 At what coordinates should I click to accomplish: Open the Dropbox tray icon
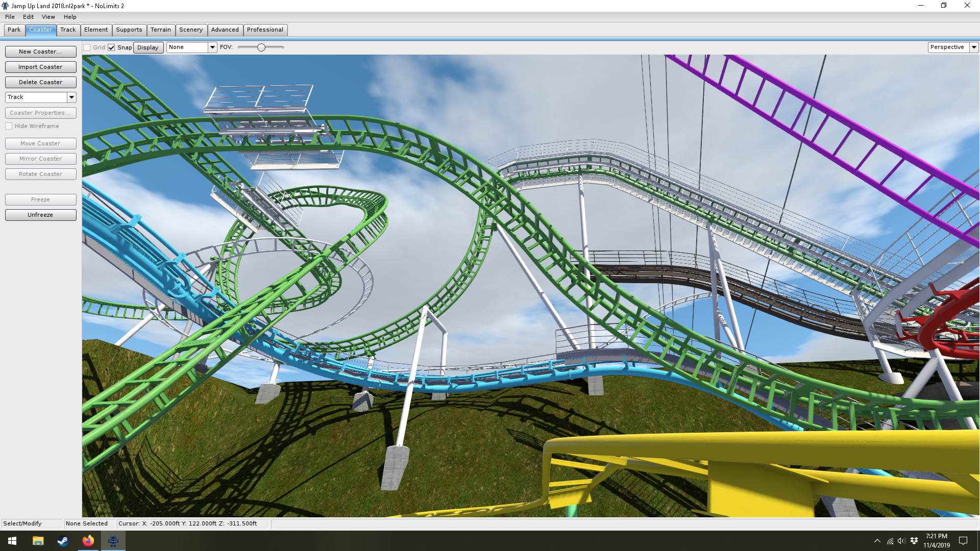914,541
